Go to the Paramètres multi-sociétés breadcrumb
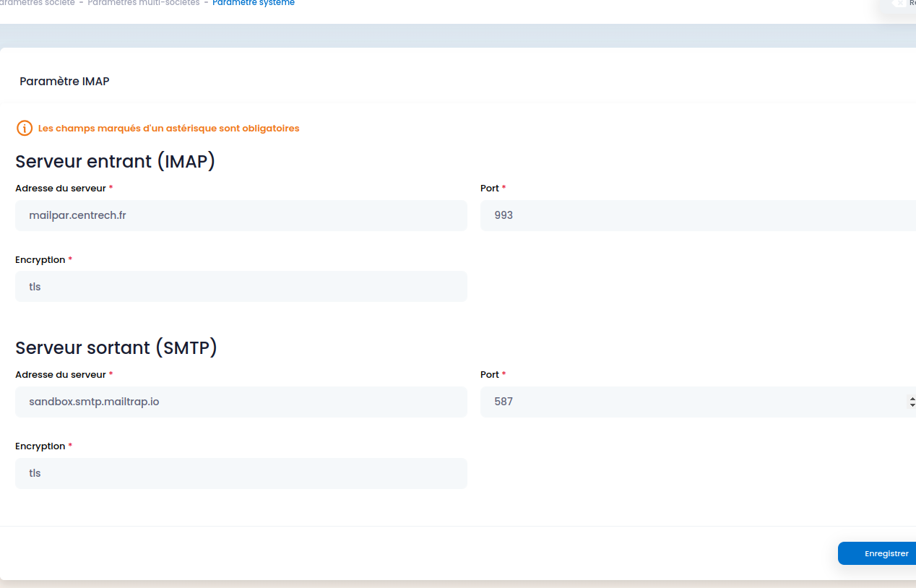Image resolution: width=916 pixels, height=588 pixels. [143, 3]
